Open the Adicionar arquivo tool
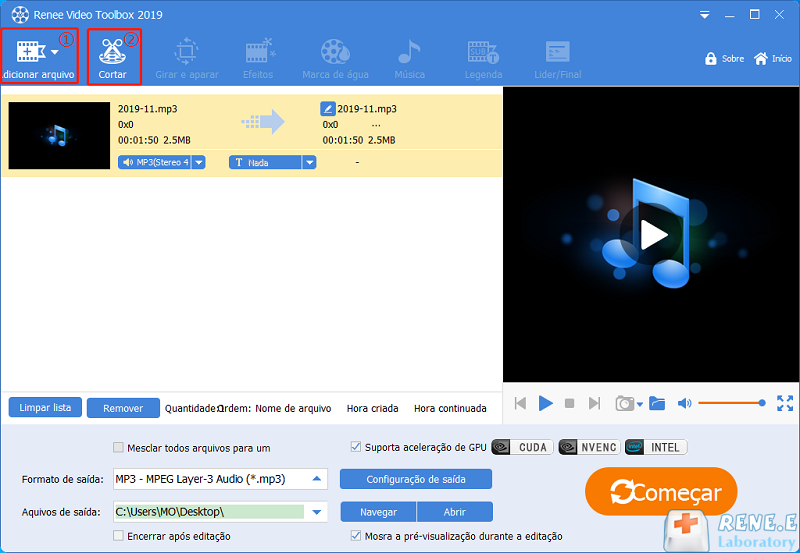 click(x=39, y=56)
